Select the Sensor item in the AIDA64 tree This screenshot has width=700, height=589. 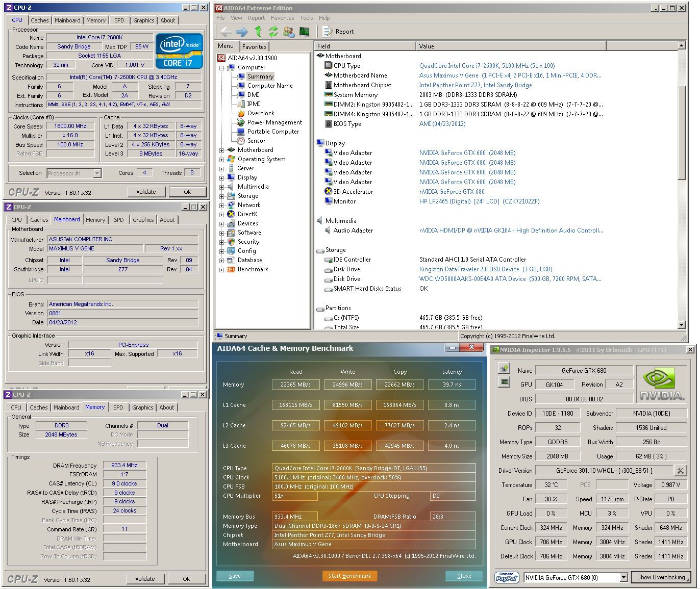click(256, 141)
